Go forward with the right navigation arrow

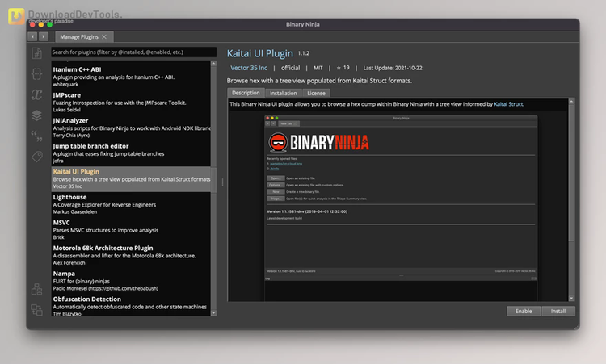(x=44, y=36)
